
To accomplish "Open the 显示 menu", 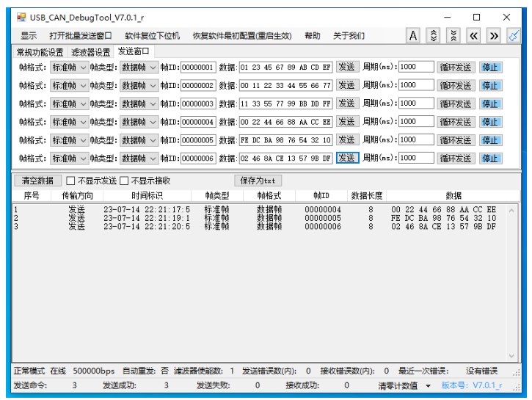I will [29, 36].
